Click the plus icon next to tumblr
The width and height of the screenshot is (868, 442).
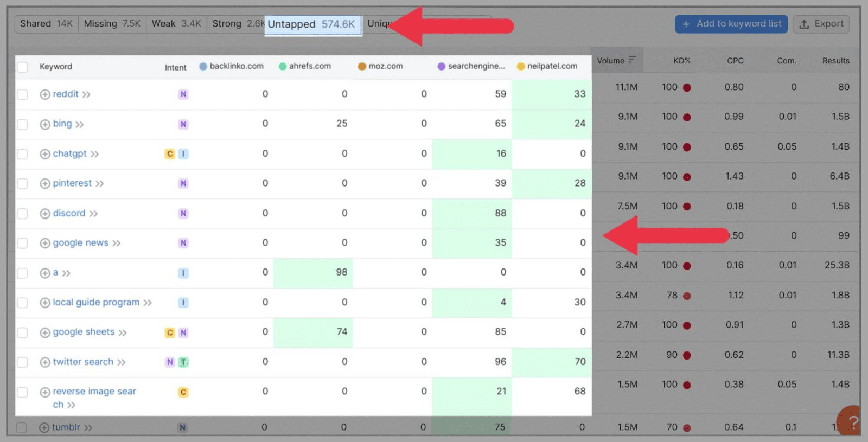(44, 428)
